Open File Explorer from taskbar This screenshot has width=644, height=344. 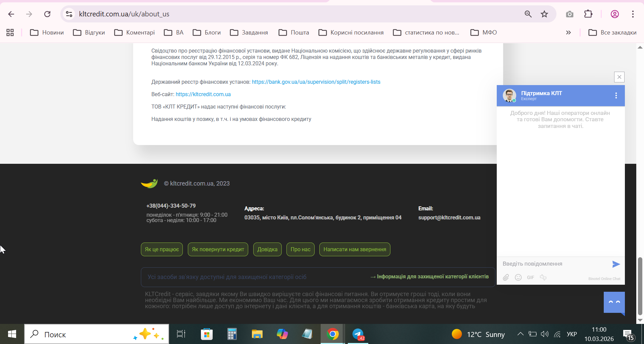tap(257, 334)
